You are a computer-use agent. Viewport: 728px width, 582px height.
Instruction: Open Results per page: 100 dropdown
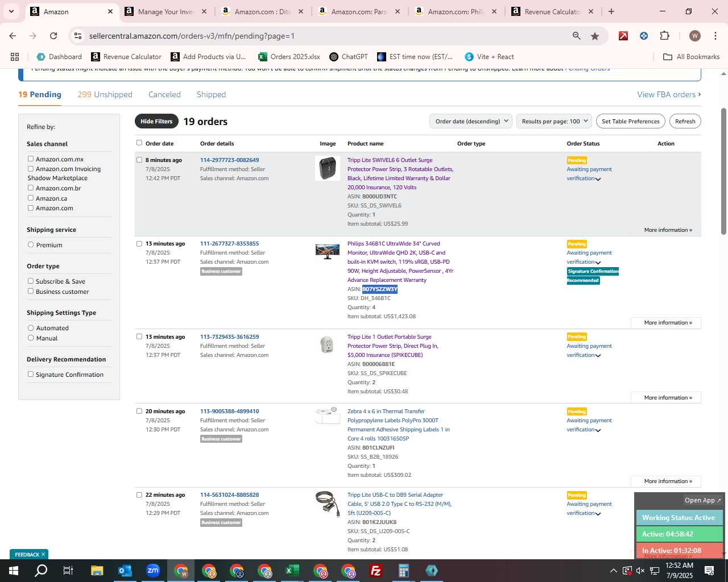point(555,121)
